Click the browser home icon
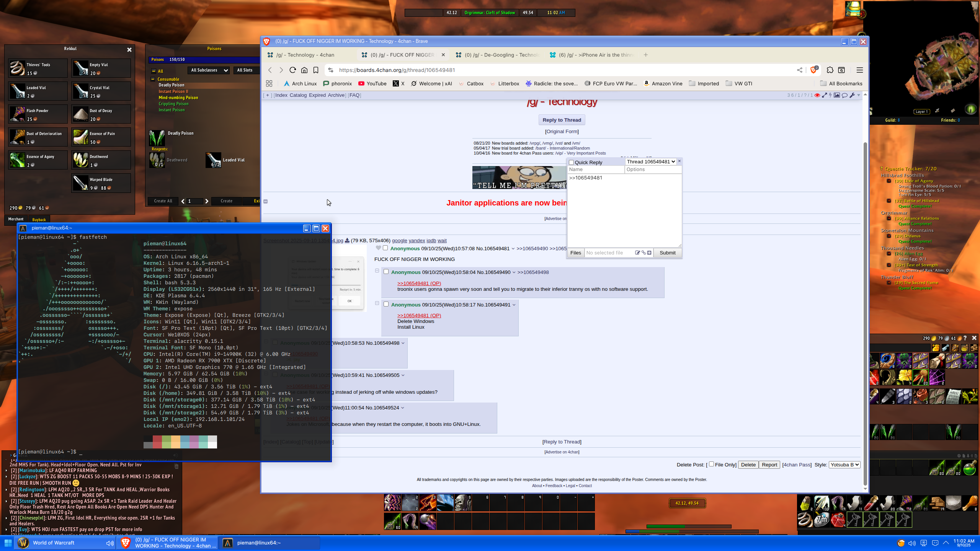Image resolution: width=980 pixels, height=551 pixels. pos(304,70)
